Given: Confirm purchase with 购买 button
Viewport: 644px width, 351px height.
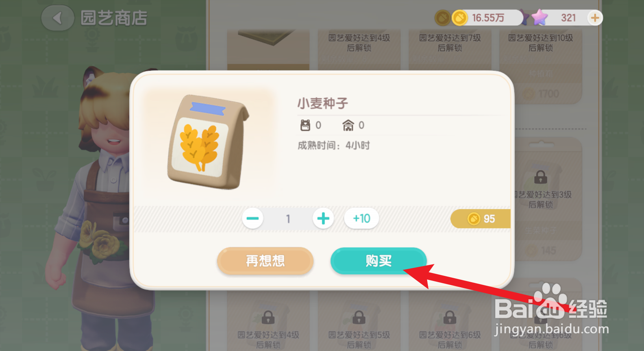Looking at the screenshot, I should (x=378, y=260).
